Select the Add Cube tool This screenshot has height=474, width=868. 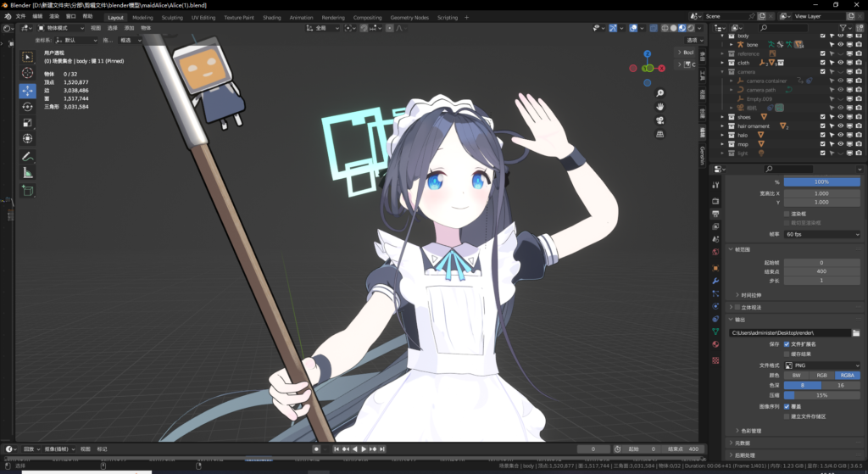(x=27, y=191)
